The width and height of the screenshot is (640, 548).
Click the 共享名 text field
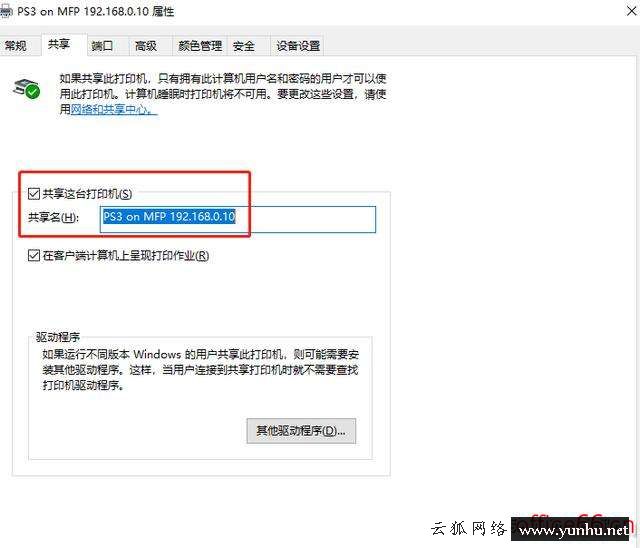click(238, 219)
